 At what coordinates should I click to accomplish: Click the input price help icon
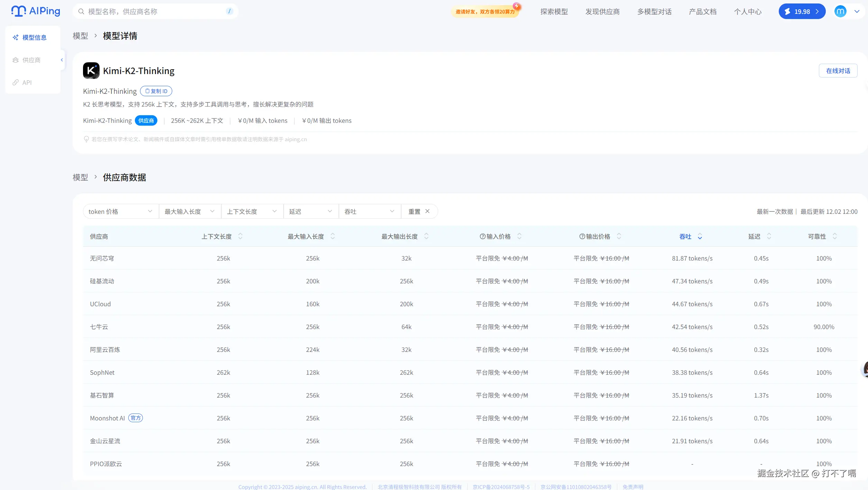tap(482, 236)
